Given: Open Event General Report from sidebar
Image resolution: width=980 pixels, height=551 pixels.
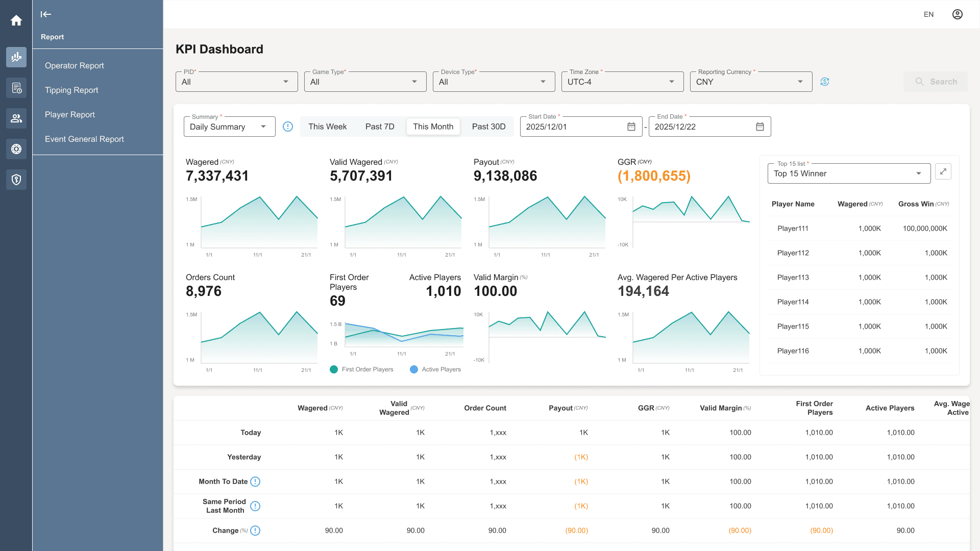Looking at the screenshot, I should pyautogui.click(x=84, y=139).
